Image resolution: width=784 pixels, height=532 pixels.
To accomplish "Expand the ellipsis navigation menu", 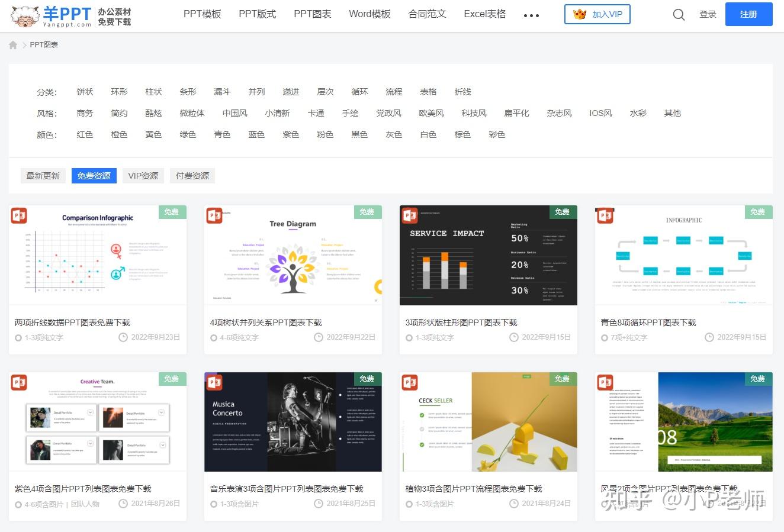I will (531, 14).
